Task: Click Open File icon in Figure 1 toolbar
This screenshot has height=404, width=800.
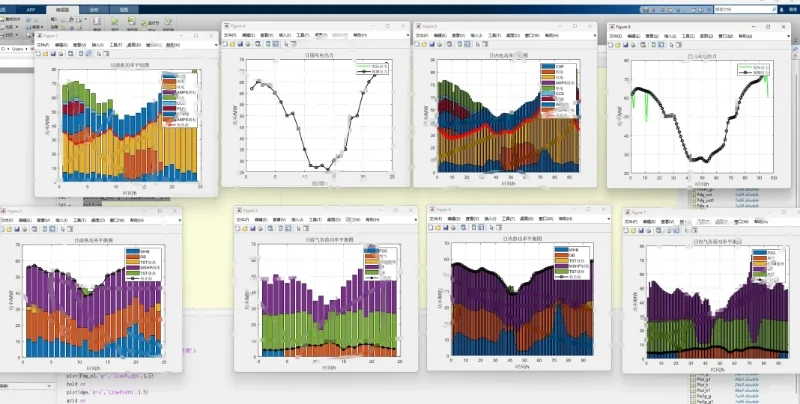Action: click(45, 54)
